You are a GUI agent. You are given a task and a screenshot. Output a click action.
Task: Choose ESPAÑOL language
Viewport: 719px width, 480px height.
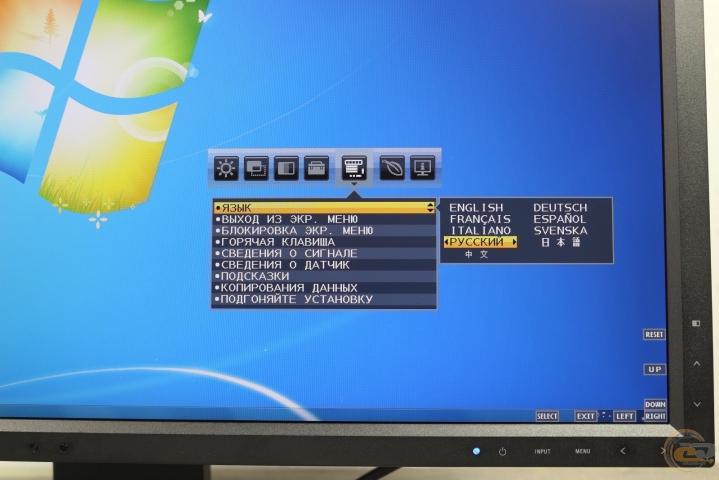pos(560,219)
